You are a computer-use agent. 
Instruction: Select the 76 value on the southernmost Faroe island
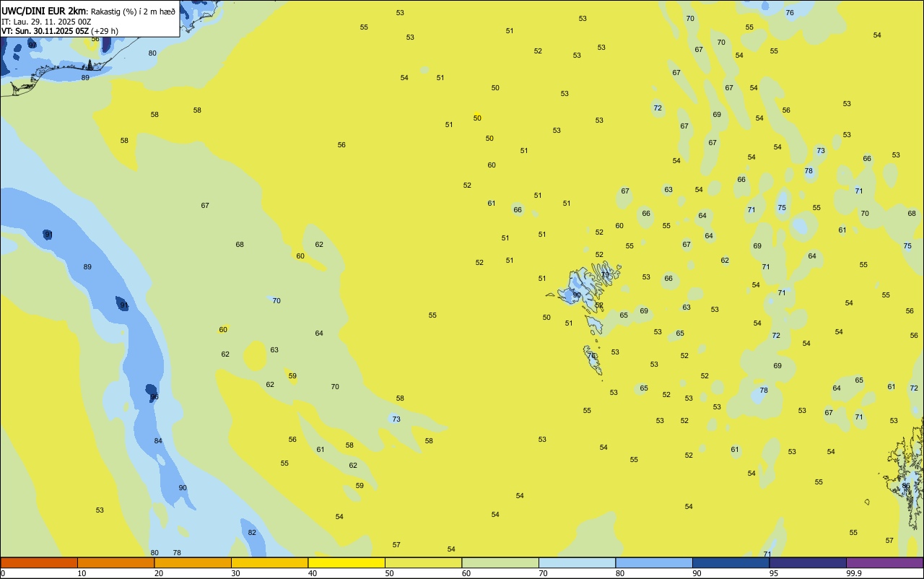(x=591, y=356)
